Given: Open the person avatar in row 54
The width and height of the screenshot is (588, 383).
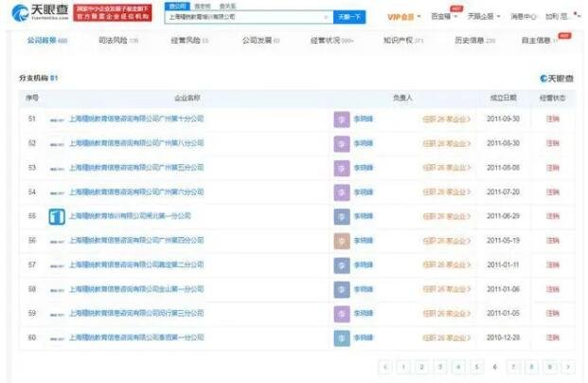Looking at the screenshot, I should (342, 192).
